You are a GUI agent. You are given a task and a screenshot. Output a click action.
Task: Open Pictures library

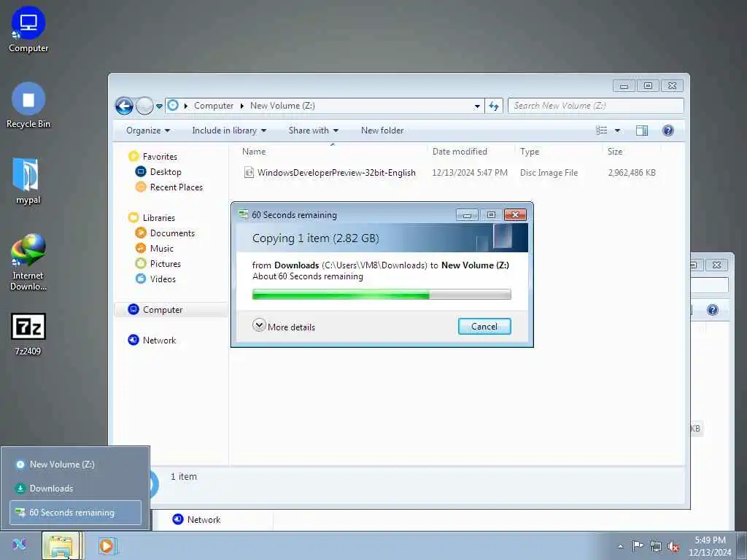pyautogui.click(x=166, y=263)
